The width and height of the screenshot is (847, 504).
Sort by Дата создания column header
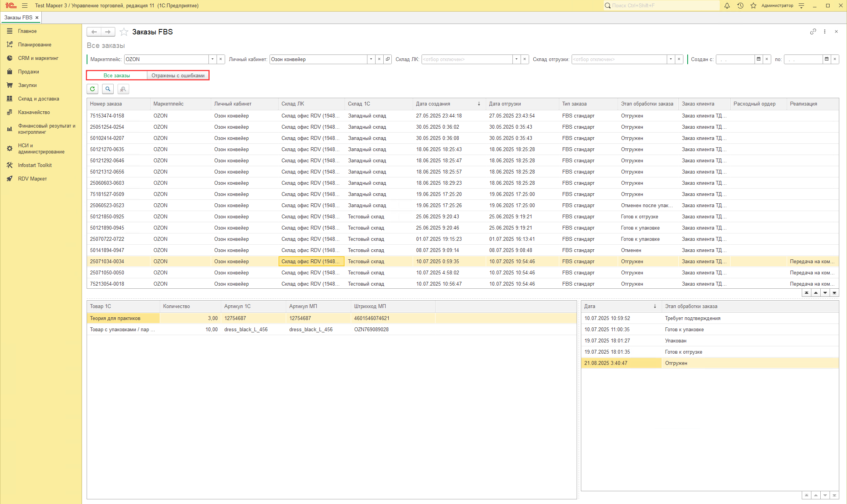coord(449,104)
